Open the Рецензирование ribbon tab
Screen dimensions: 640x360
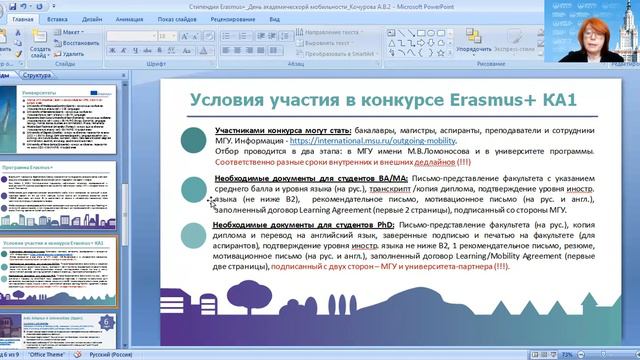pyautogui.click(x=233, y=19)
